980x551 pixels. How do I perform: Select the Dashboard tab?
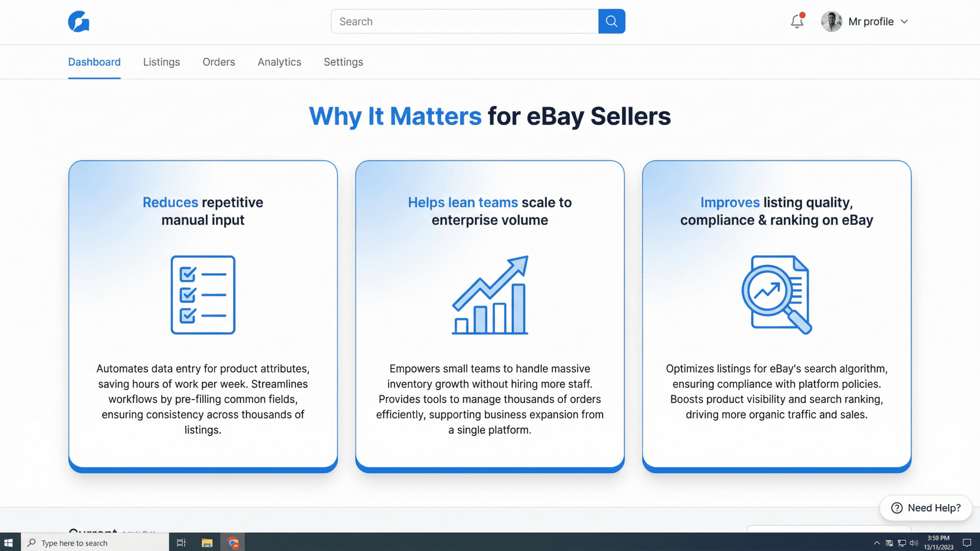[x=94, y=62]
